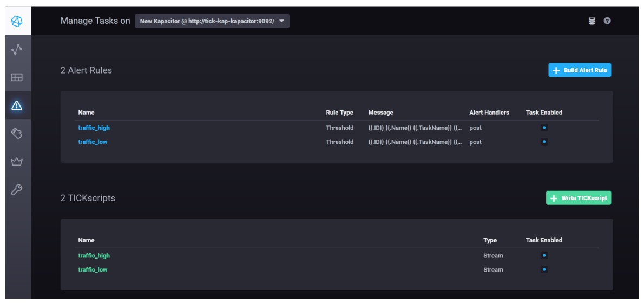Click the Build Alert Rule button
This screenshot has width=644, height=304.
(580, 70)
